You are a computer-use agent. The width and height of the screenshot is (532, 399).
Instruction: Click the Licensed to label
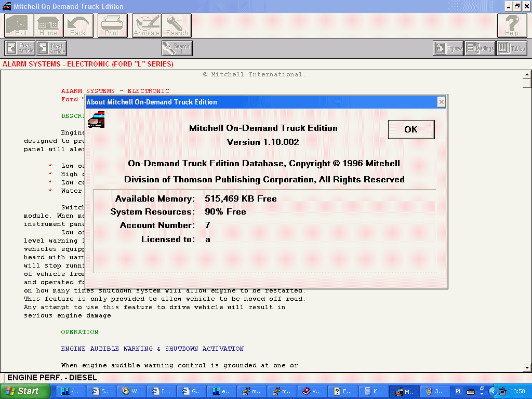point(168,239)
